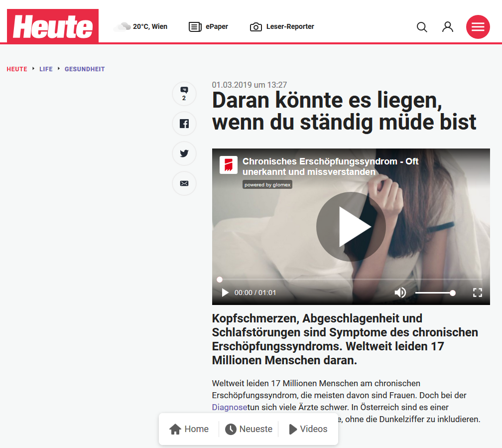
Task: Toggle video fullscreen mode
Action: [477, 292]
